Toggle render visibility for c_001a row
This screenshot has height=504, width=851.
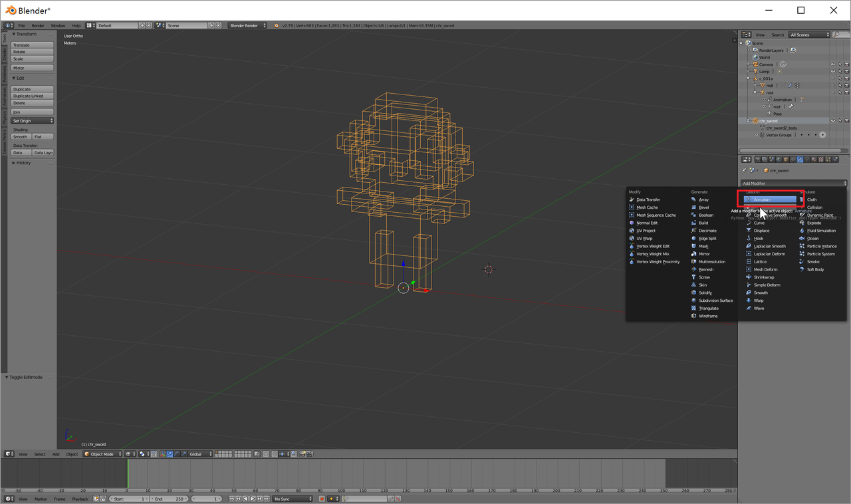846,78
